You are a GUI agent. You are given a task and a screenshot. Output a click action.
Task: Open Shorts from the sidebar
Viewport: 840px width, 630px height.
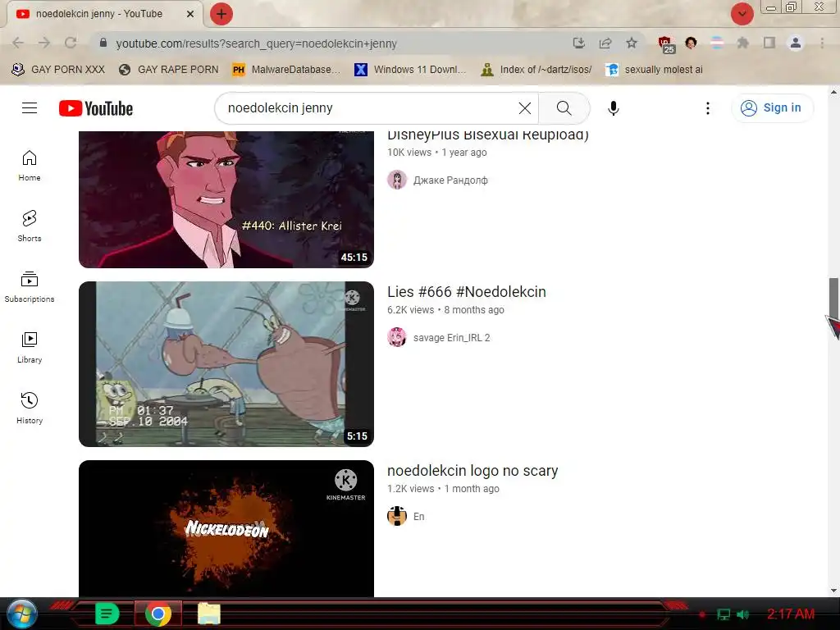(x=30, y=226)
